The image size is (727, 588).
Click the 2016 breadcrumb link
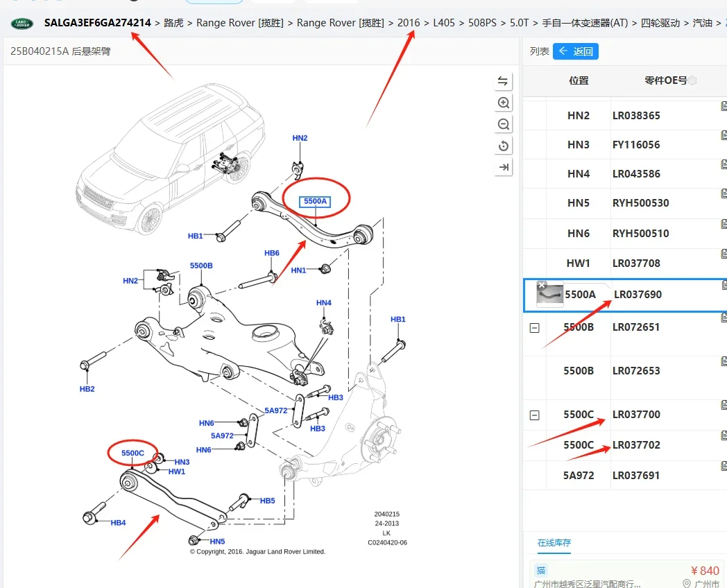tap(409, 23)
